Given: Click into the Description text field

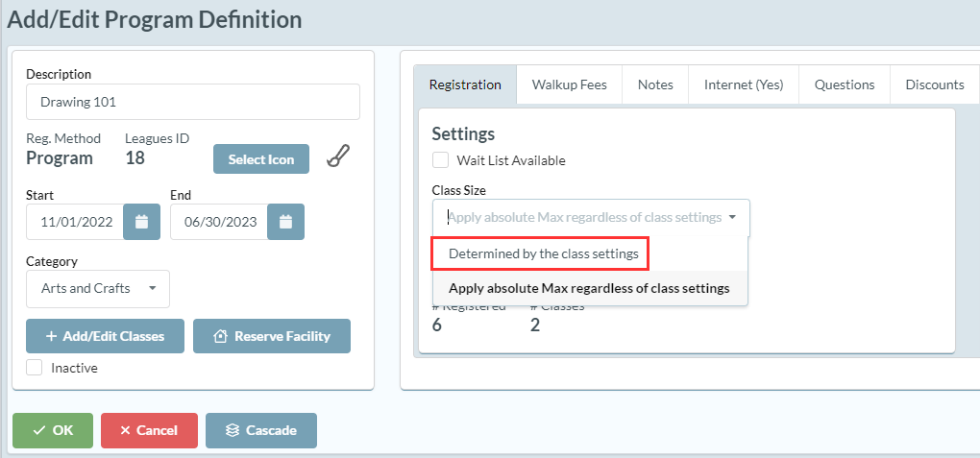Looking at the screenshot, I should point(193,102).
